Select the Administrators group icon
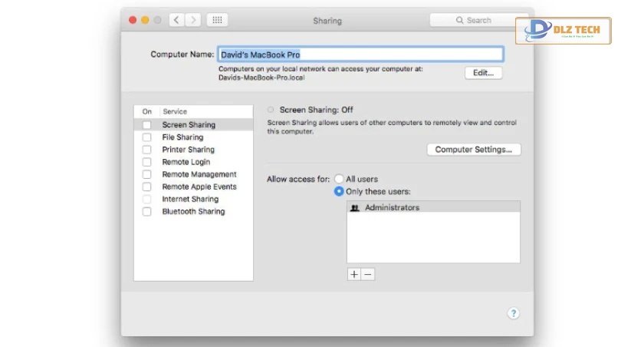The width and height of the screenshot is (644, 347). click(x=355, y=207)
